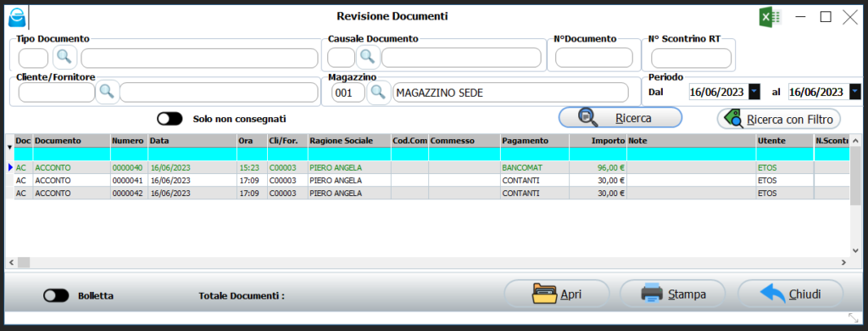Image resolution: width=868 pixels, height=331 pixels.
Task: Click the Ricerca button
Action: tap(620, 118)
